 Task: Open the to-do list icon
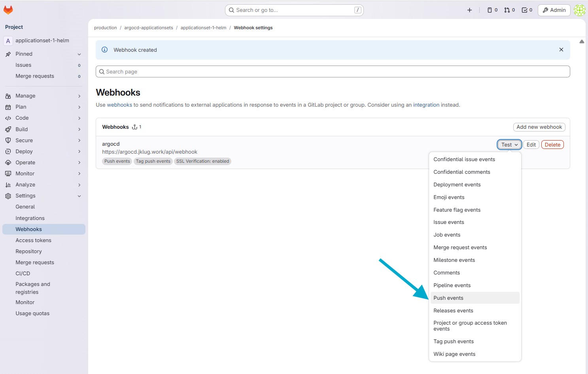coord(527,10)
